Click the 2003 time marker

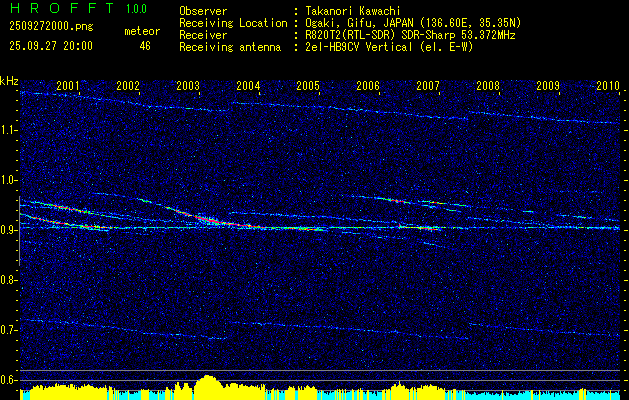[188, 85]
